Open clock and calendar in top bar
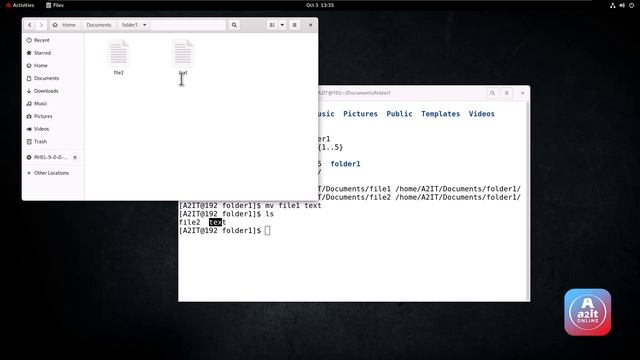This screenshot has height=360, width=640. 320,5
